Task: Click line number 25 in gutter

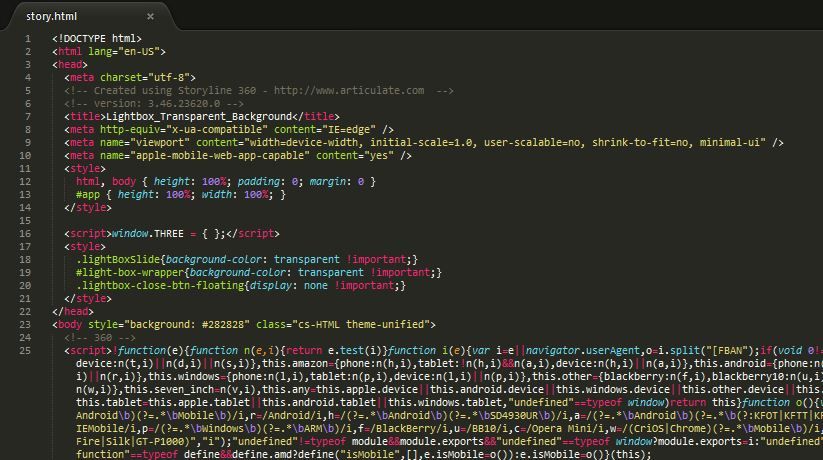Action: pos(25,351)
